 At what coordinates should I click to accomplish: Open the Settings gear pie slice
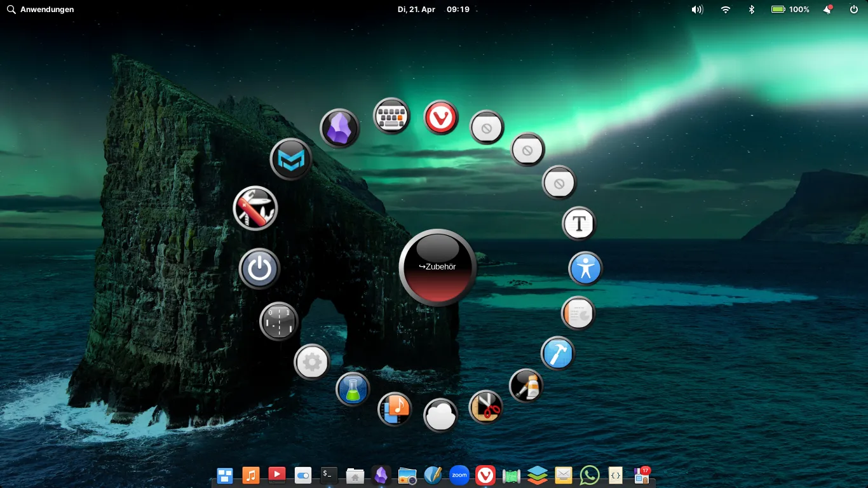pyautogui.click(x=312, y=362)
